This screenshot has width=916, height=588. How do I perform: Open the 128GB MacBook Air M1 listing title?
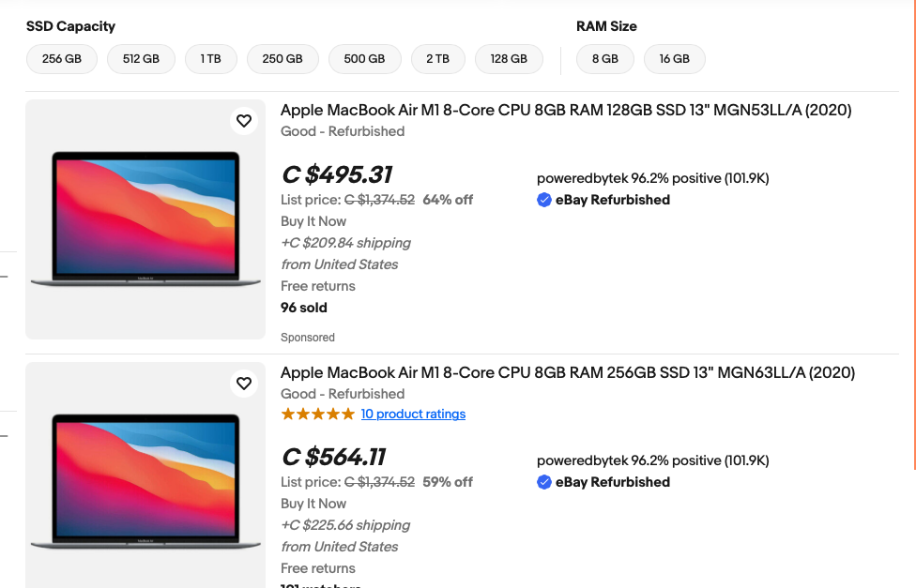pos(566,110)
